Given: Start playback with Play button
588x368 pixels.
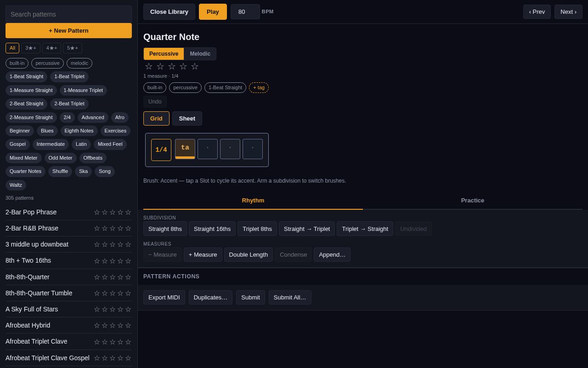Looking at the screenshot, I should click(213, 12).
